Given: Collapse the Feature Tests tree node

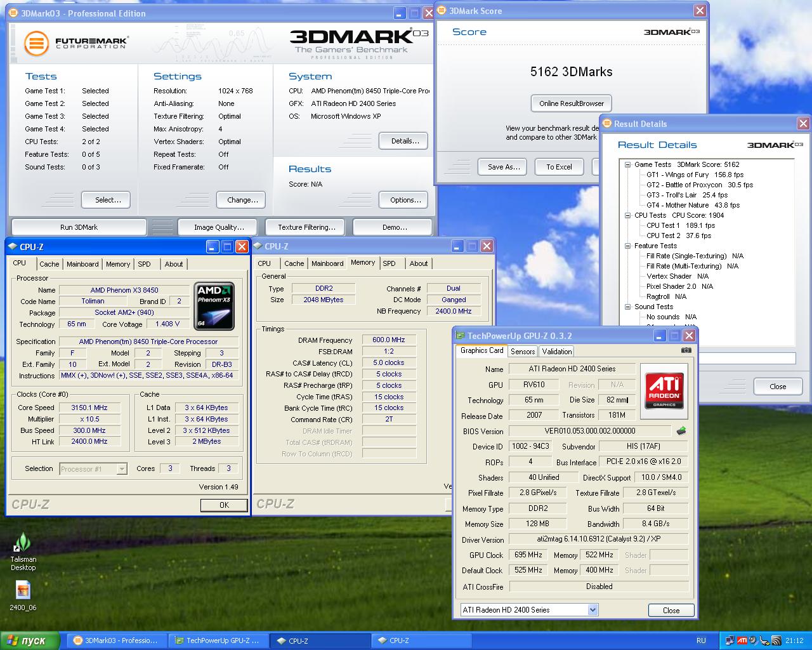Looking at the screenshot, I should (x=627, y=246).
